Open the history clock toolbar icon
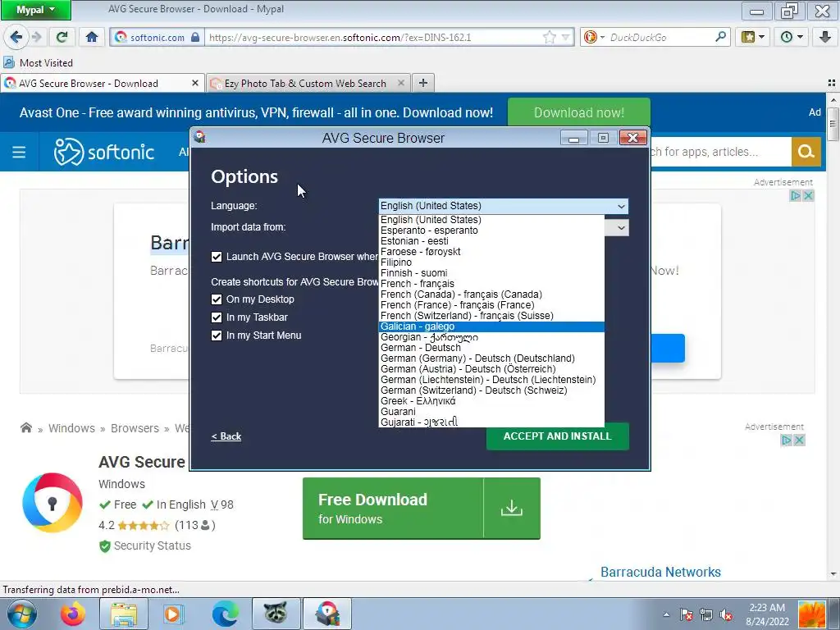840x630 pixels. click(x=792, y=37)
